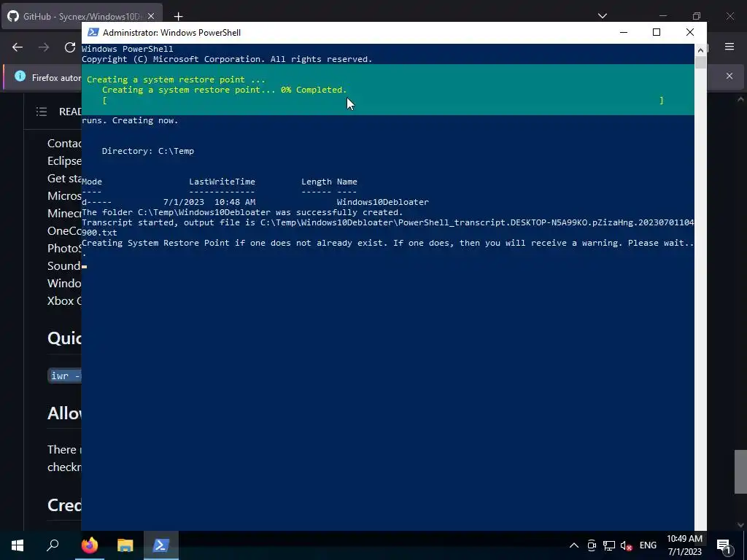Switch ENG input language indicator
The width and height of the screenshot is (747, 560).
pyautogui.click(x=648, y=545)
